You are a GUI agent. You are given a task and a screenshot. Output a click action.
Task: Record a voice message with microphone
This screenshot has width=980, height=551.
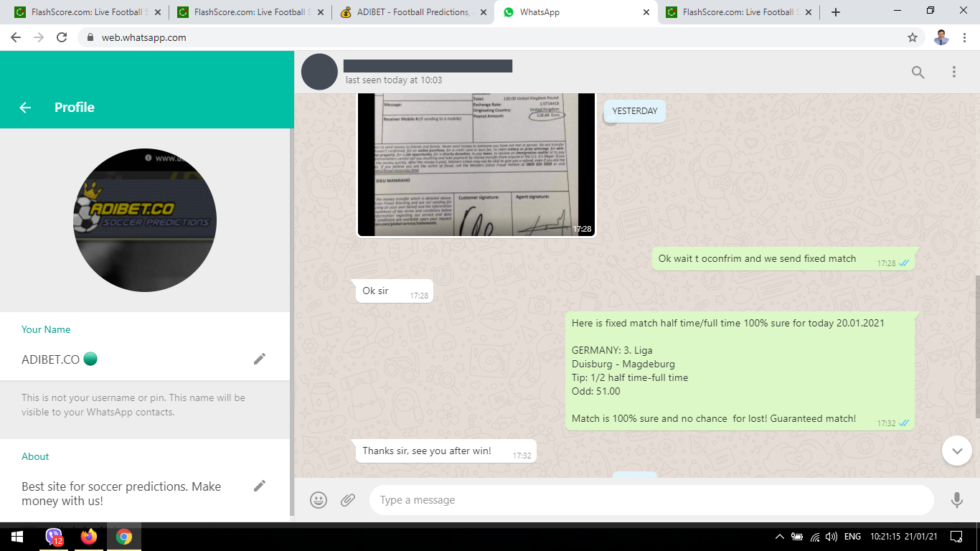click(x=956, y=500)
